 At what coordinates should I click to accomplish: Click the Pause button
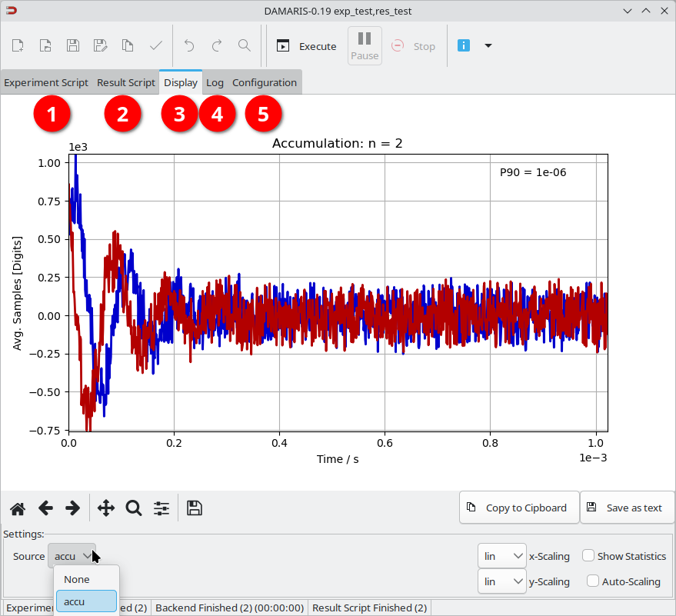coord(365,45)
